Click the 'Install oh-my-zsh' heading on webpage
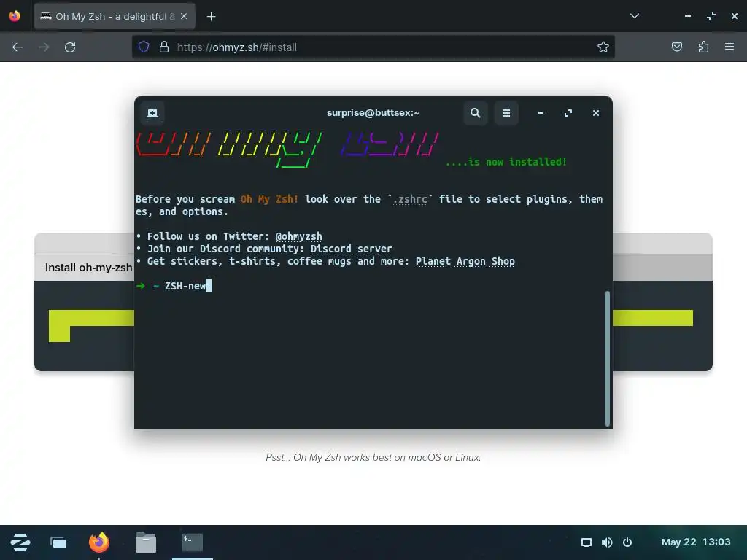 (x=88, y=268)
